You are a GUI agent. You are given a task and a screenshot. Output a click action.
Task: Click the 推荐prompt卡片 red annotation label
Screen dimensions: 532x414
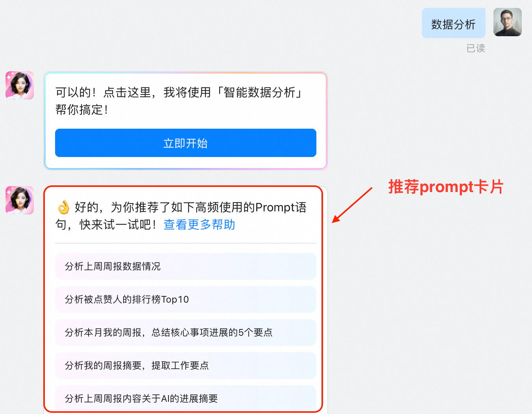(x=446, y=187)
